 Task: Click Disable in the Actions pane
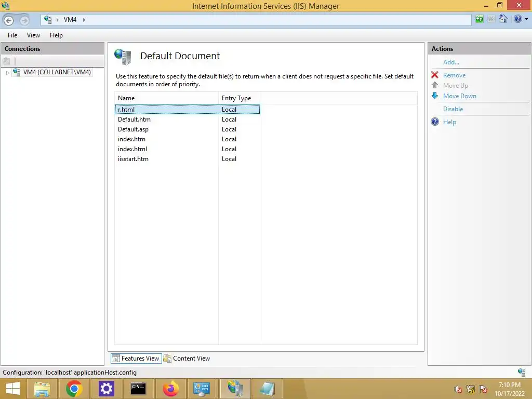453,109
